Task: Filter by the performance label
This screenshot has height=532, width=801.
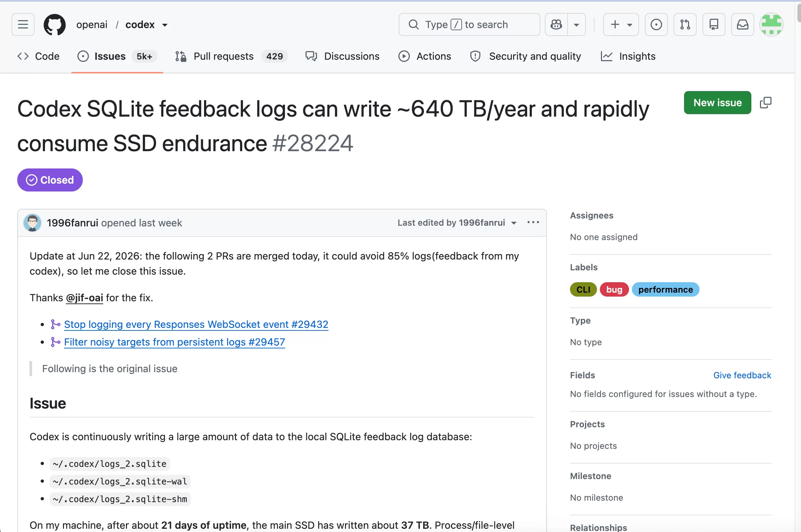Action: coord(666,289)
